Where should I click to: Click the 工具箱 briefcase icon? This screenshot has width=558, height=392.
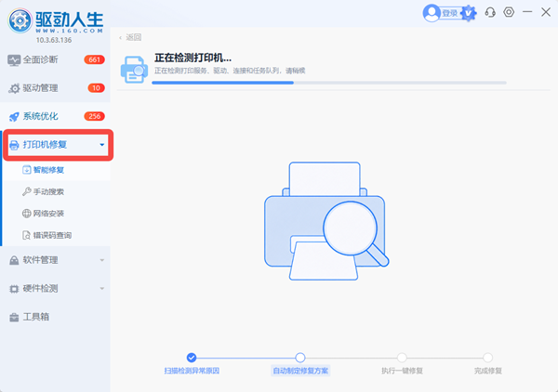[14, 318]
